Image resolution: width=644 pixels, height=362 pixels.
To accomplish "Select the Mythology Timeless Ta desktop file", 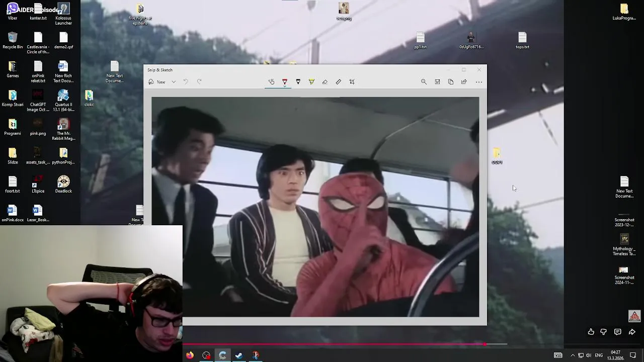I will click(624, 245).
